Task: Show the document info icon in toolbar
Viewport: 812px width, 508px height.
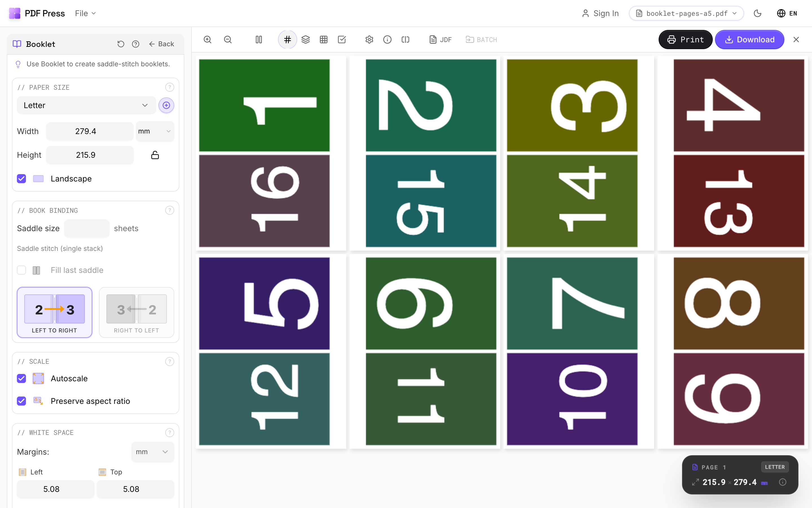Action: pyautogui.click(x=387, y=40)
